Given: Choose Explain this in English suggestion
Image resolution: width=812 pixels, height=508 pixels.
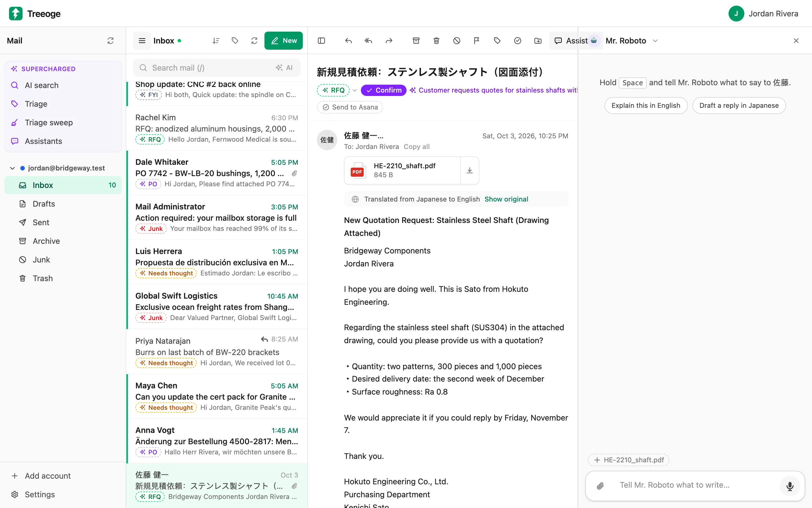Looking at the screenshot, I should coord(646,106).
